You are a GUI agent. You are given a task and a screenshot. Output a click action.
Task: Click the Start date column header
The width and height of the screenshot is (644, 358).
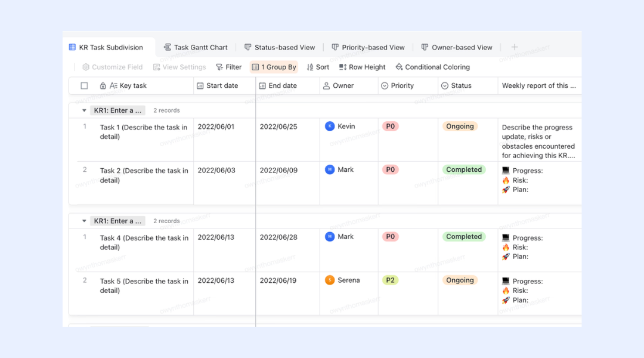tap(225, 85)
